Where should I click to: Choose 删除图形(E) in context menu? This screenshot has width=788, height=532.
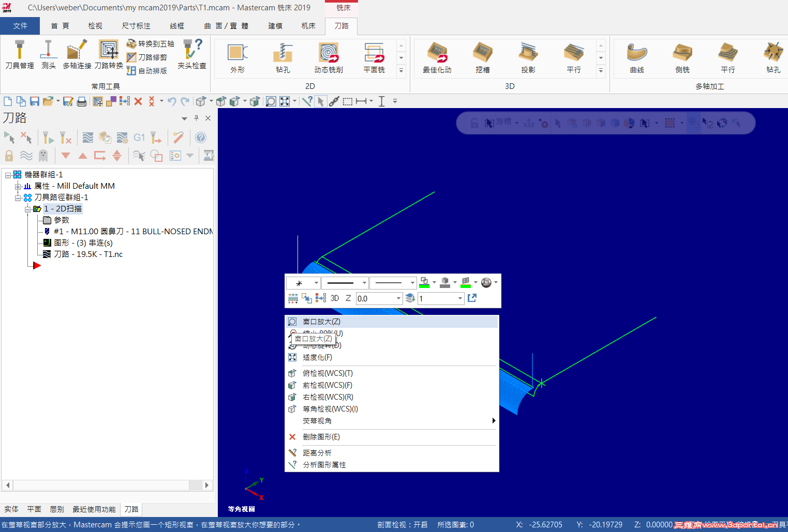tap(392, 437)
